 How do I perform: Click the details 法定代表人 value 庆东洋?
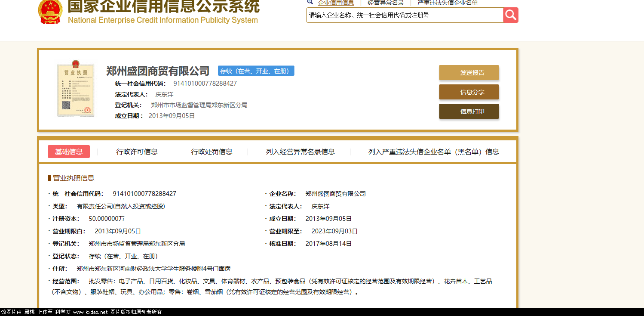pyautogui.click(x=320, y=206)
